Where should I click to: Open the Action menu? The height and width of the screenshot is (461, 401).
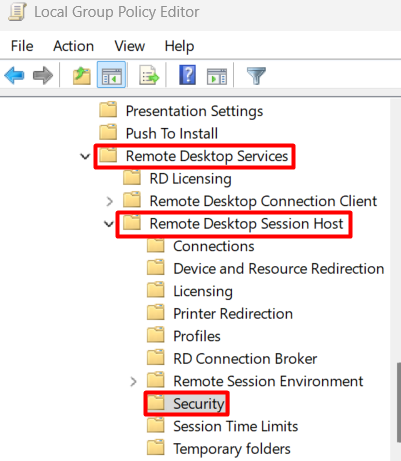coord(74,46)
